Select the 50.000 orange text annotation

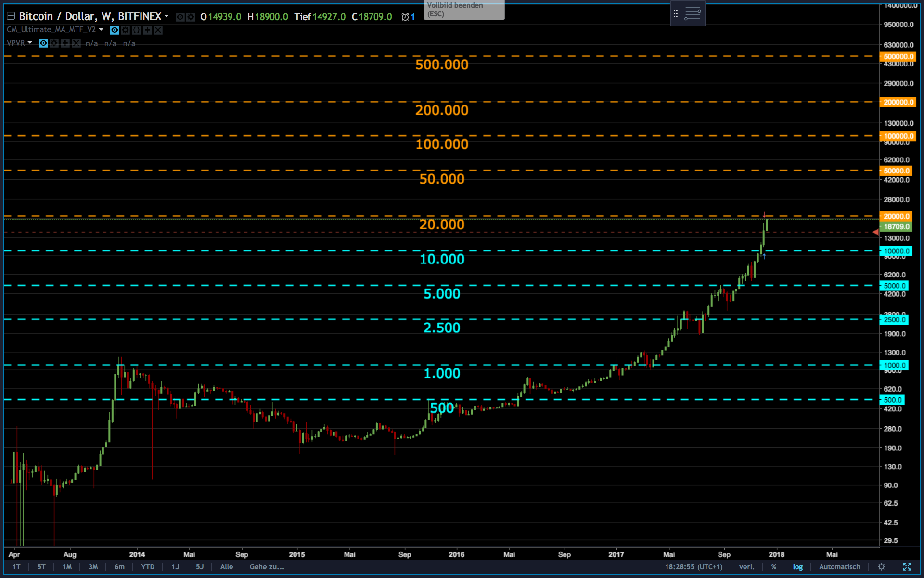442,179
